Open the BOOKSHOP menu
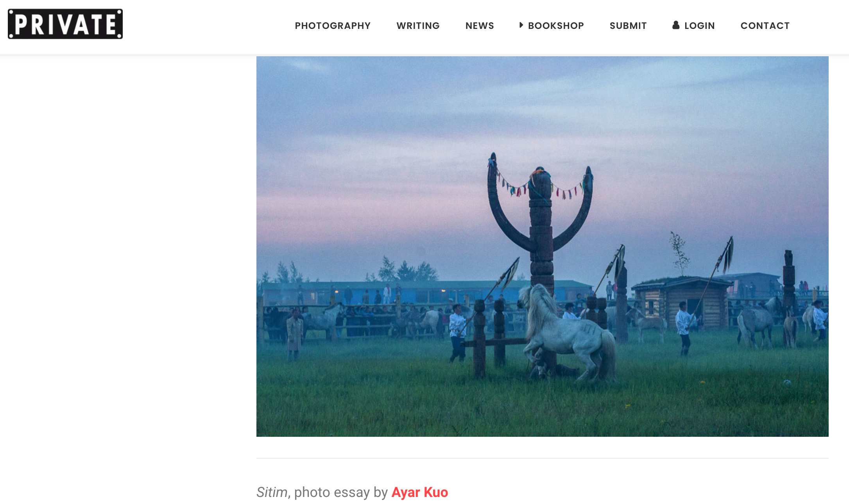This screenshot has height=504, width=849. 556,26
